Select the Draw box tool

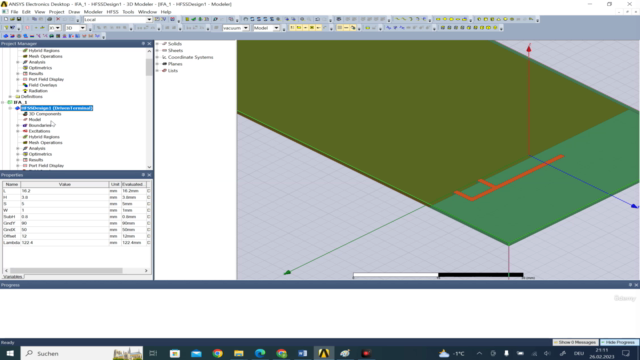(x=479, y=19)
